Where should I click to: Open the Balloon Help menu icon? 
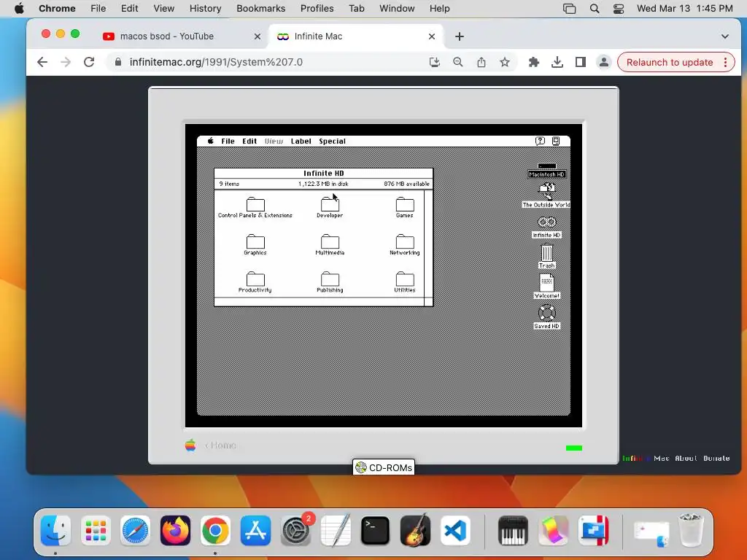pyautogui.click(x=540, y=141)
